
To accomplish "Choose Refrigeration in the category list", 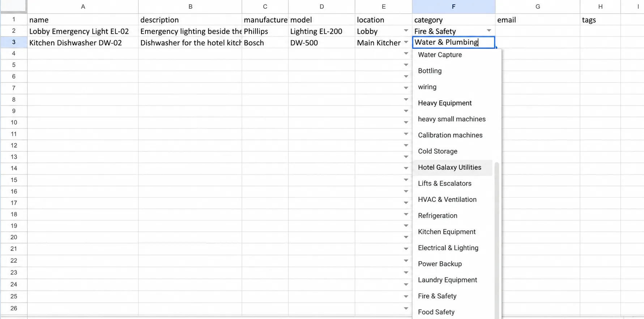I will [x=452, y=216].
